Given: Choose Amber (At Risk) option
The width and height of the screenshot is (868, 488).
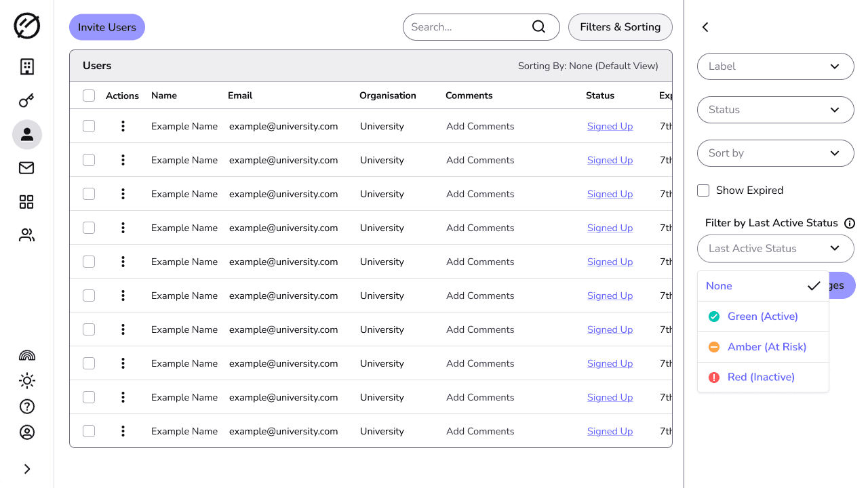Looking at the screenshot, I should click(x=764, y=347).
